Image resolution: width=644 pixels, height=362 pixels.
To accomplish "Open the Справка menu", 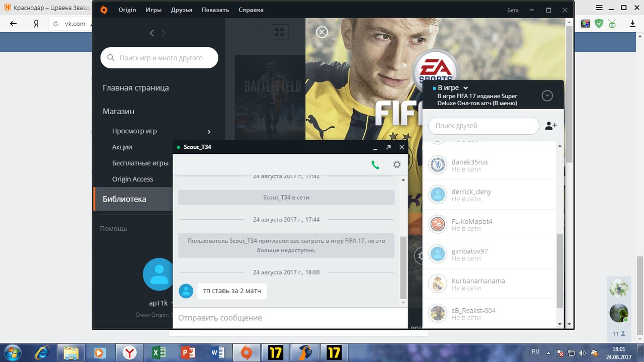I will pyautogui.click(x=251, y=10).
